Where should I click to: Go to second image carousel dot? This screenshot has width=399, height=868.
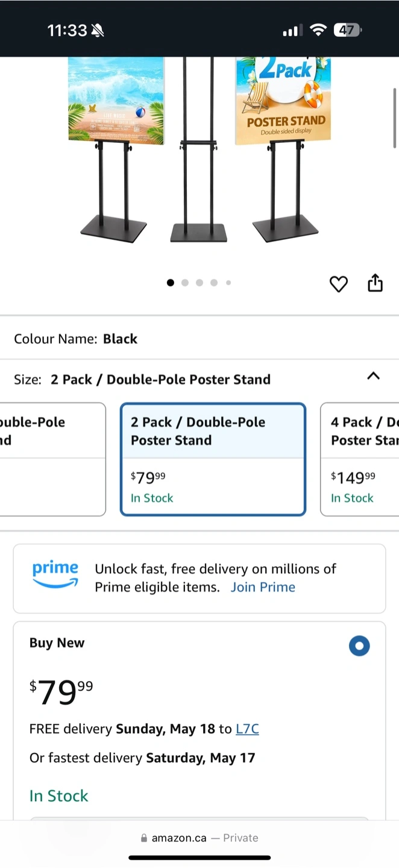coord(185,283)
